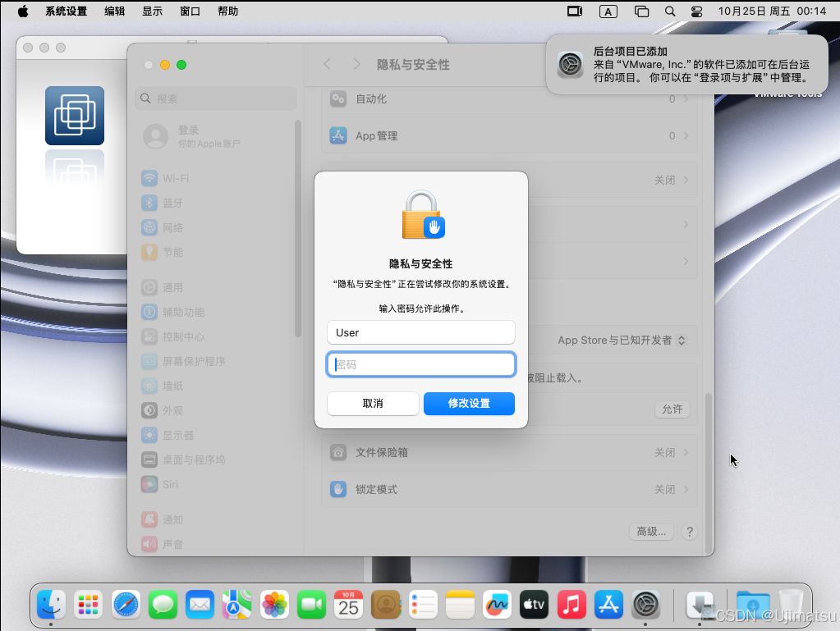This screenshot has width=840, height=631.
Task: Open the 文件保险箱 row
Action: point(509,453)
